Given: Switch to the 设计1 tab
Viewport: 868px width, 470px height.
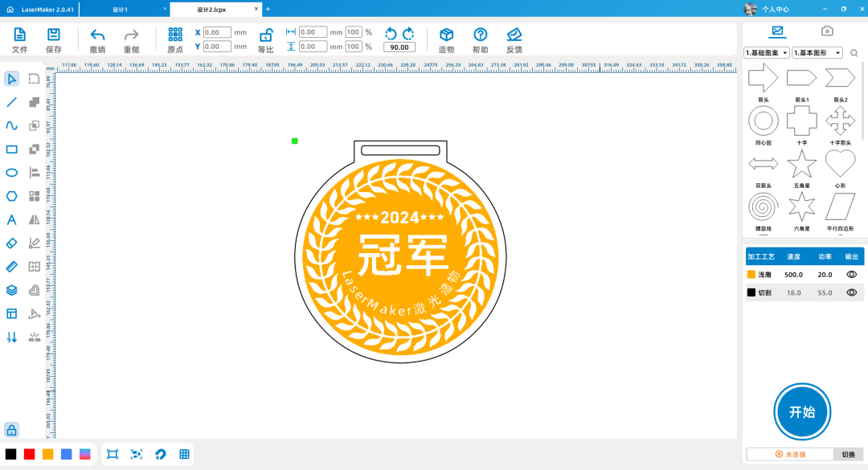Looking at the screenshot, I should 121,9.
